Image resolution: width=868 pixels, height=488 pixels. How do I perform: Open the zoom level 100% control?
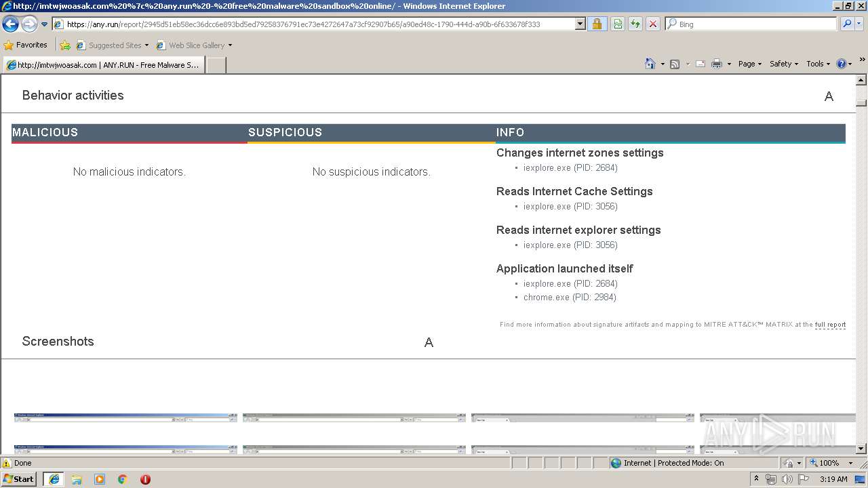(x=831, y=463)
